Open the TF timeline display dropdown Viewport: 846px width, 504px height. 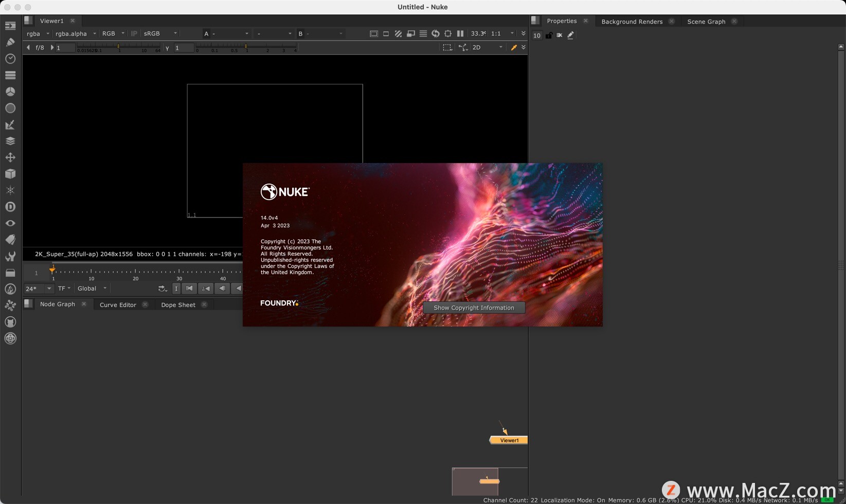click(x=64, y=289)
